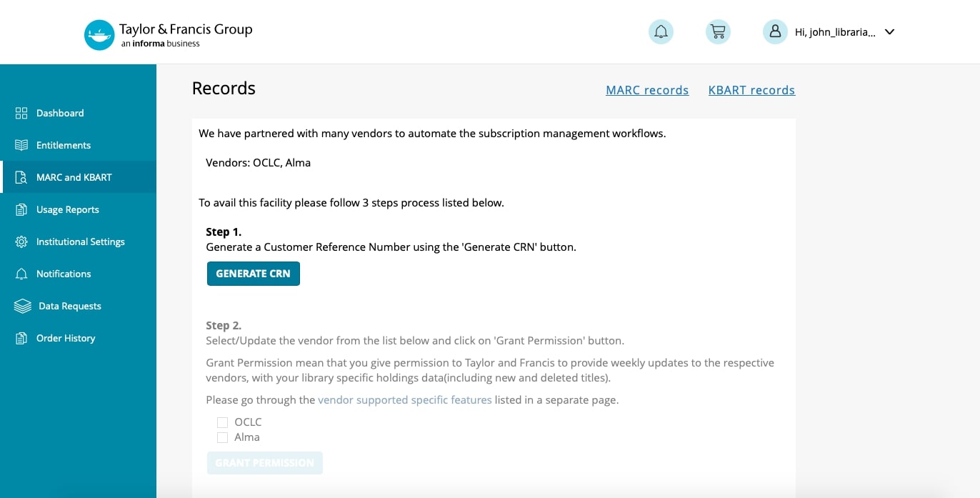
Task: Click the Data Requests layers icon
Action: (x=23, y=306)
